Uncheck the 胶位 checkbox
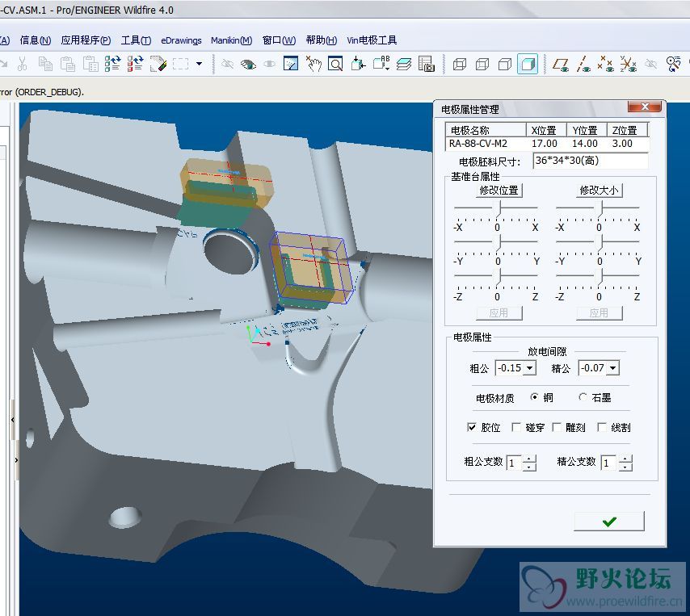 (x=473, y=427)
